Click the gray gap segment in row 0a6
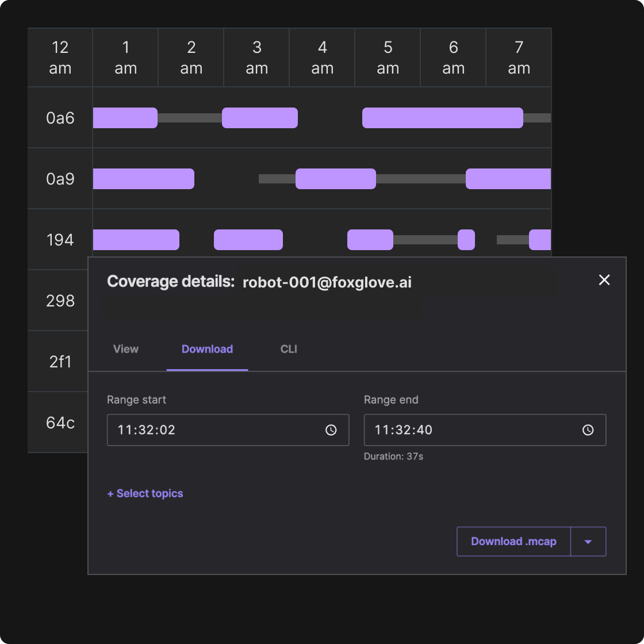The image size is (644, 644). (x=190, y=118)
